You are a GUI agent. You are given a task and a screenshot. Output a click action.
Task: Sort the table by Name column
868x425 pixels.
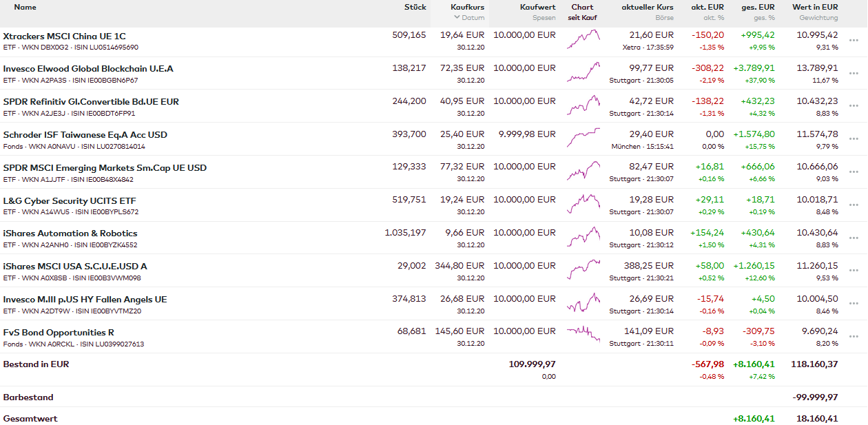25,7
